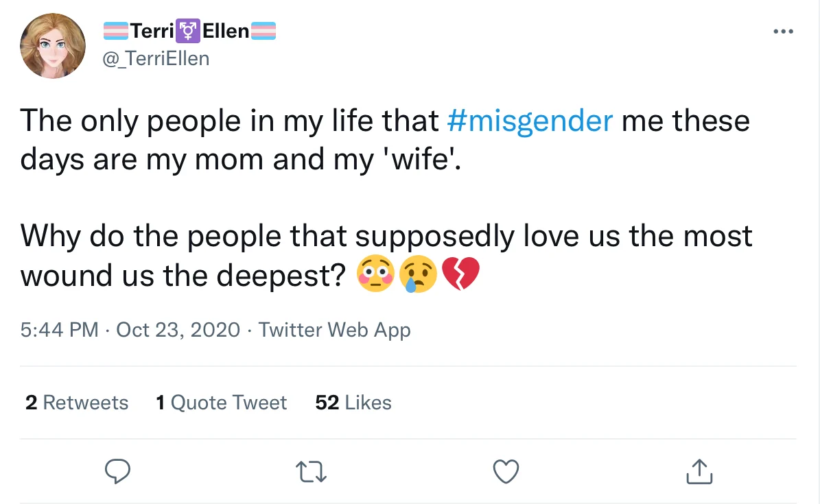
Task: Click the broken heart emoji in tweet
Action: (461, 275)
